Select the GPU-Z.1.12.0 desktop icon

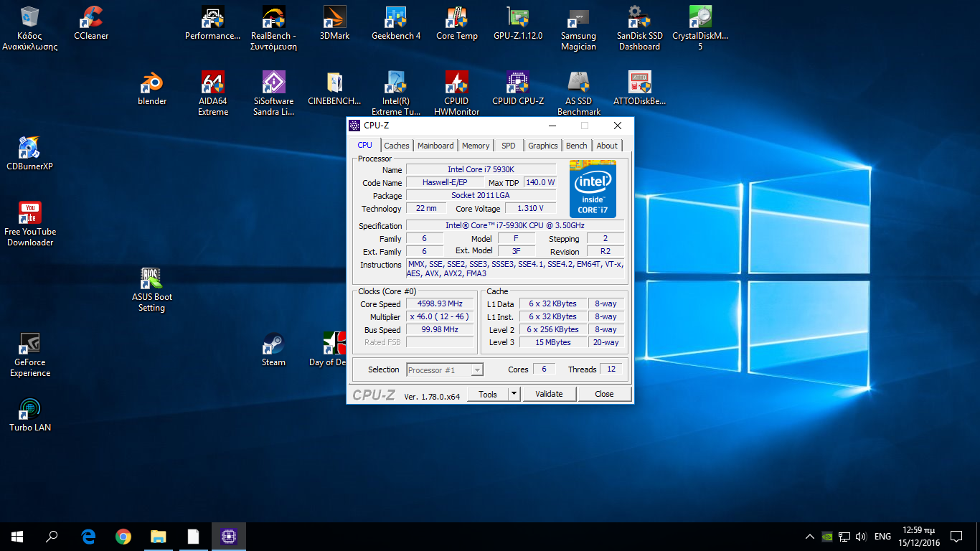tap(518, 24)
